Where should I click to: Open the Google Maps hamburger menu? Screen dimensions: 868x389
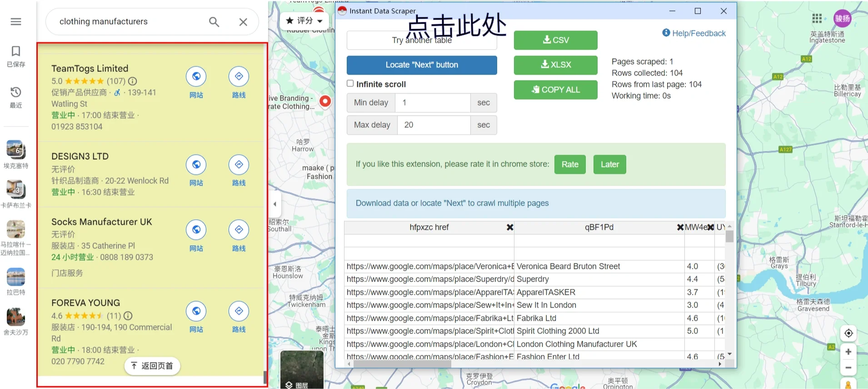[16, 21]
